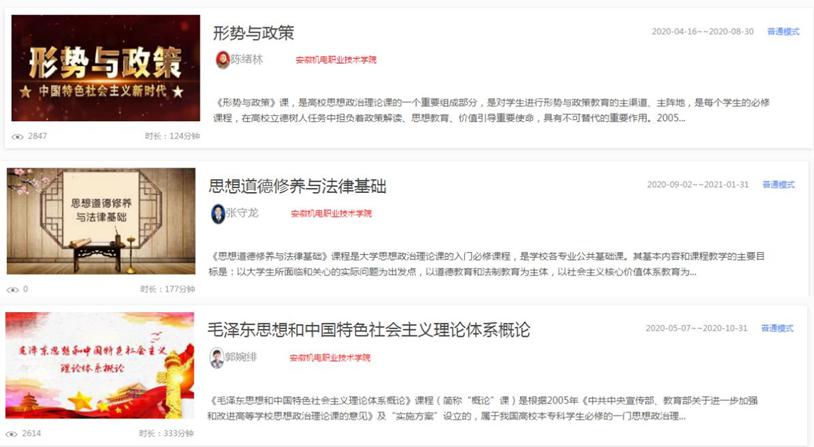The image size is (814, 447).
Task: Open the 形势与政策 course title
Action: (253, 33)
